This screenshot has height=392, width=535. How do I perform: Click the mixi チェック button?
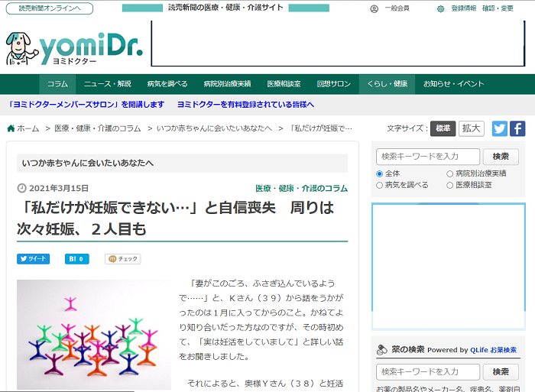[122, 259]
